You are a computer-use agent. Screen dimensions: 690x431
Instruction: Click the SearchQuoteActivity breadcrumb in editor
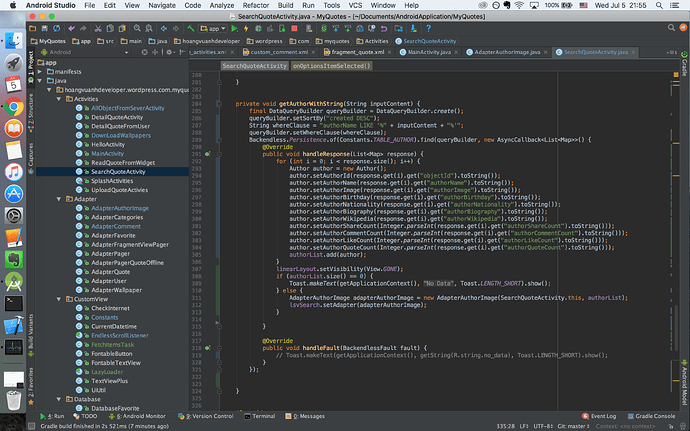pos(254,66)
